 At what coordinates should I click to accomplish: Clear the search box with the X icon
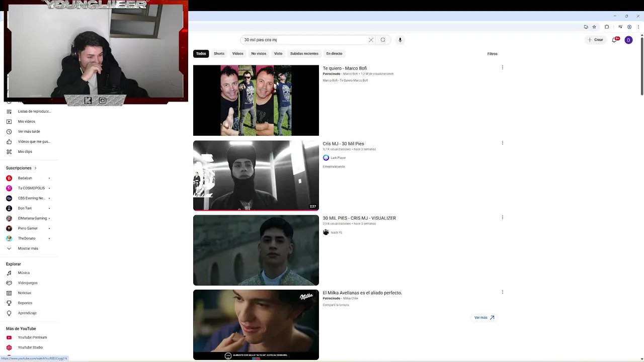tap(371, 40)
